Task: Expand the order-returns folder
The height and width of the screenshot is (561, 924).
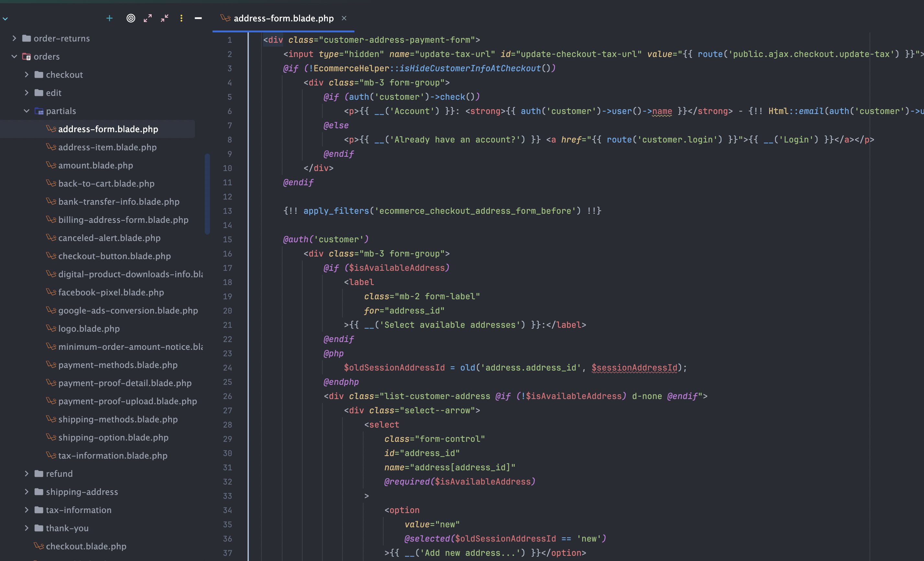Action: coord(14,38)
